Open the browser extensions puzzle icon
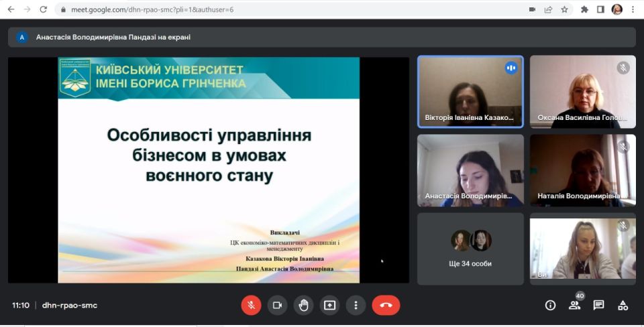Screen dimensions: 644x327 (x=584, y=9)
